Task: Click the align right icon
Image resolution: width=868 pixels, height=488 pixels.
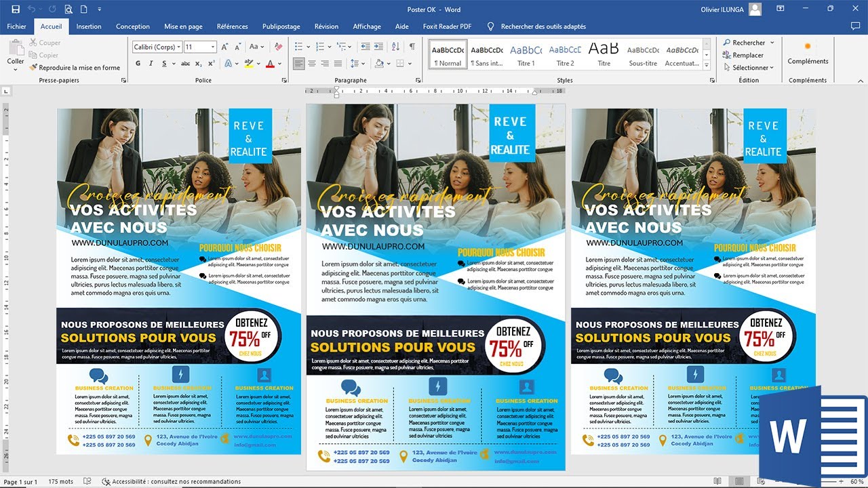Action: (325, 64)
